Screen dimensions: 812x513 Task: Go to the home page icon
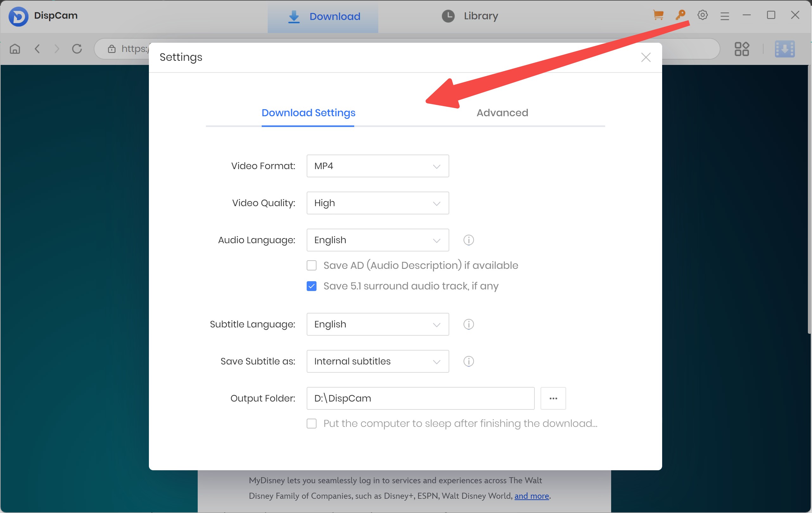pyautogui.click(x=15, y=49)
